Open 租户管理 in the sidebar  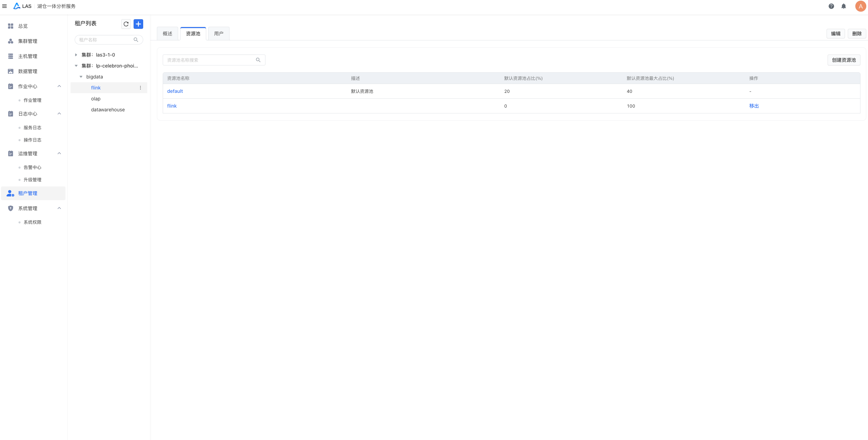(x=33, y=193)
